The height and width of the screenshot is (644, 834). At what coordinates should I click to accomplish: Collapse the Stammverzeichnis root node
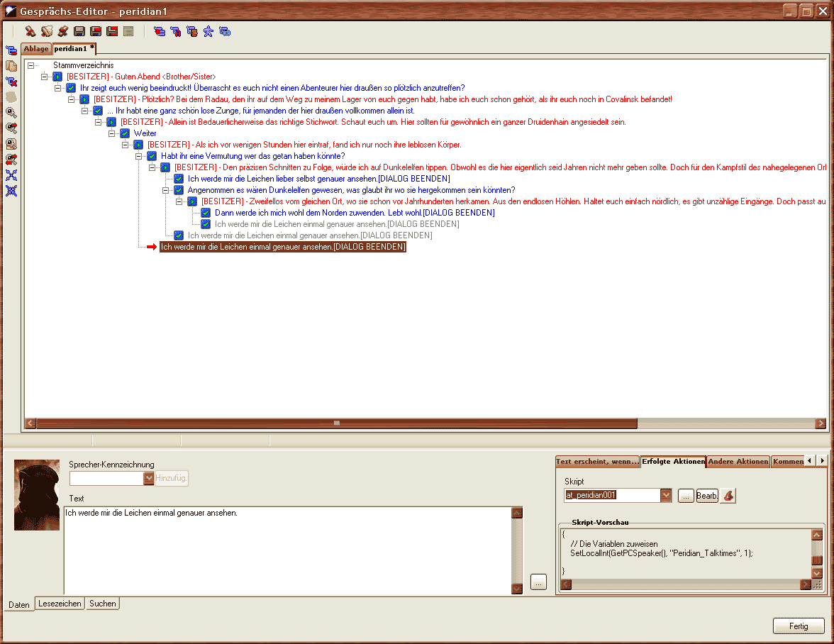(30, 65)
